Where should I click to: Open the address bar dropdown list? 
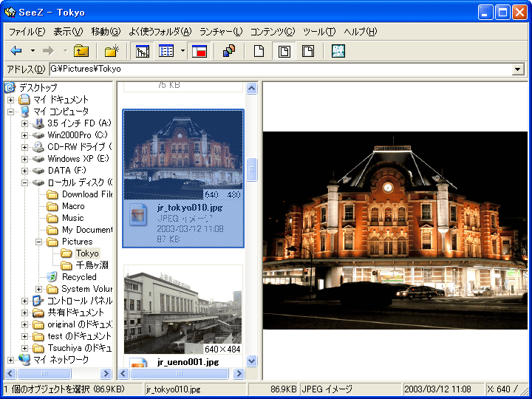pyautogui.click(x=518, y=69)
